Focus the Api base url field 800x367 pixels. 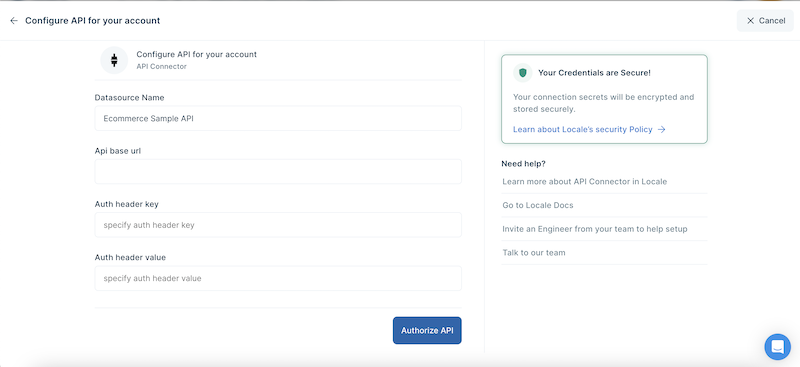[278, 172]
